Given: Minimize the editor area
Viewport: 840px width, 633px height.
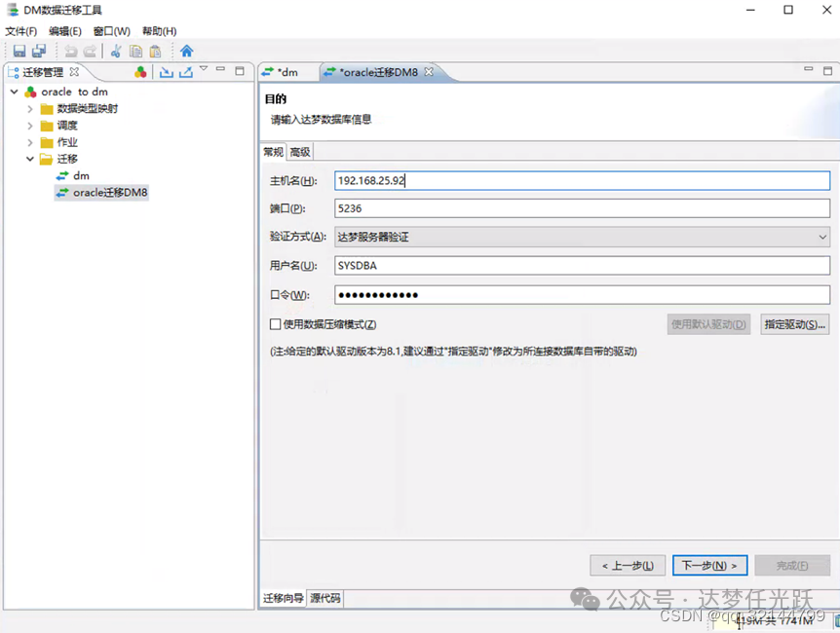Looking at the screenshot, I should coord(809,69).
